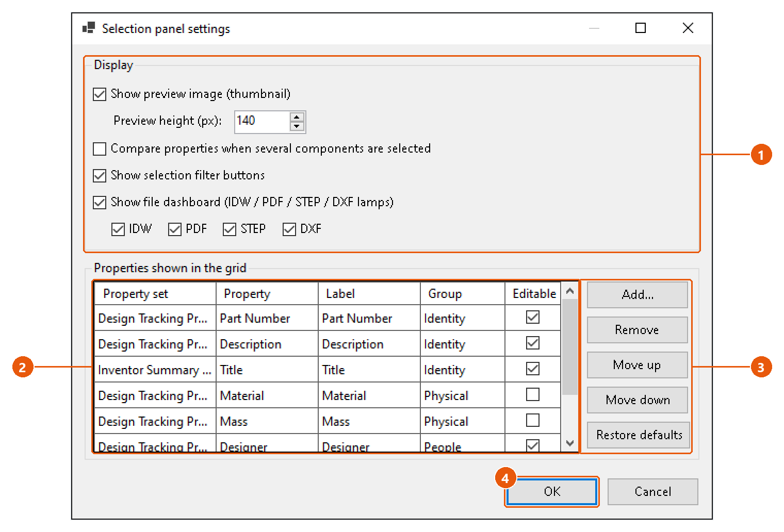Enable Editable checkbox for Material row
This screenshot has height=532, width=784.
533,394
